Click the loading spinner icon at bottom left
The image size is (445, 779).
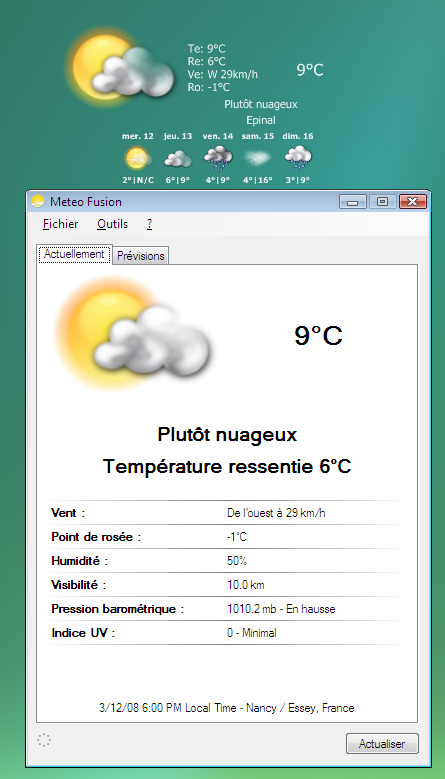coord(44,740)
